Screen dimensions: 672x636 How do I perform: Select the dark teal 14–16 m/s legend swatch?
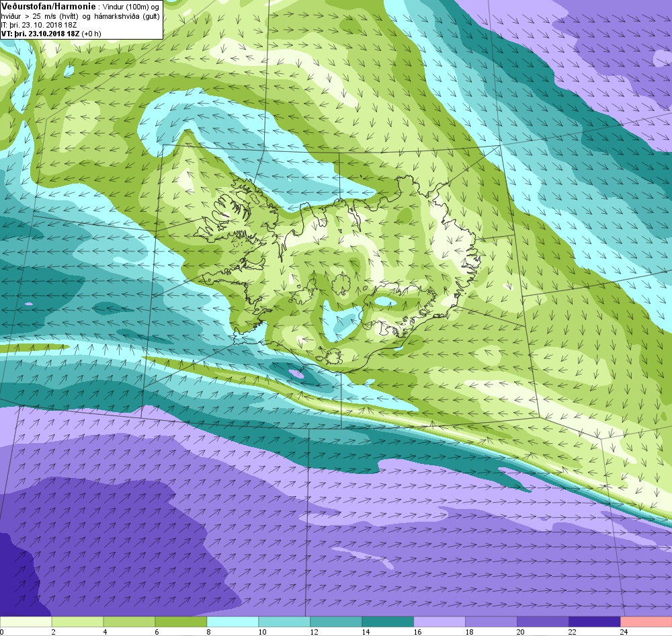click(388, 623)
